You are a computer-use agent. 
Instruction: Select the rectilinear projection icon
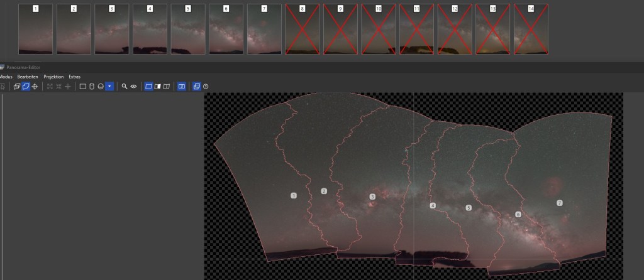point(82,86)
